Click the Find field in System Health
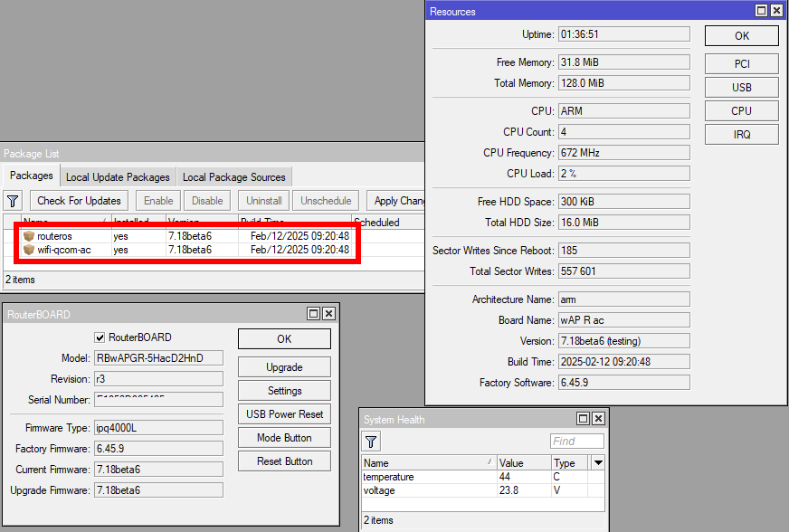Image resolution: width=789 pixels, height=532 pixels. [577, 442]
